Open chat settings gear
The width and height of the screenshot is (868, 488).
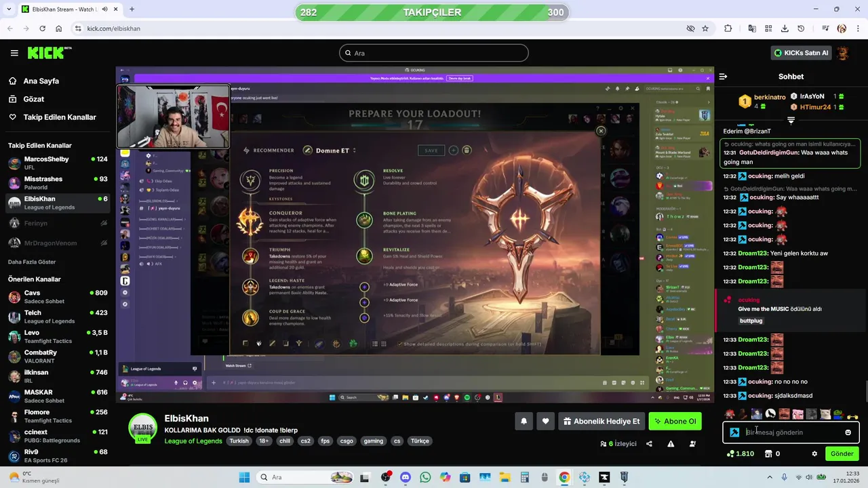point(814,453)
